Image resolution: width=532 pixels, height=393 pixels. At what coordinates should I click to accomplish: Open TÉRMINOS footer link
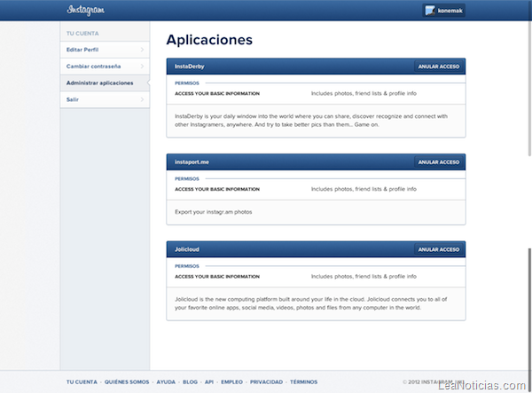click(303, 381)
